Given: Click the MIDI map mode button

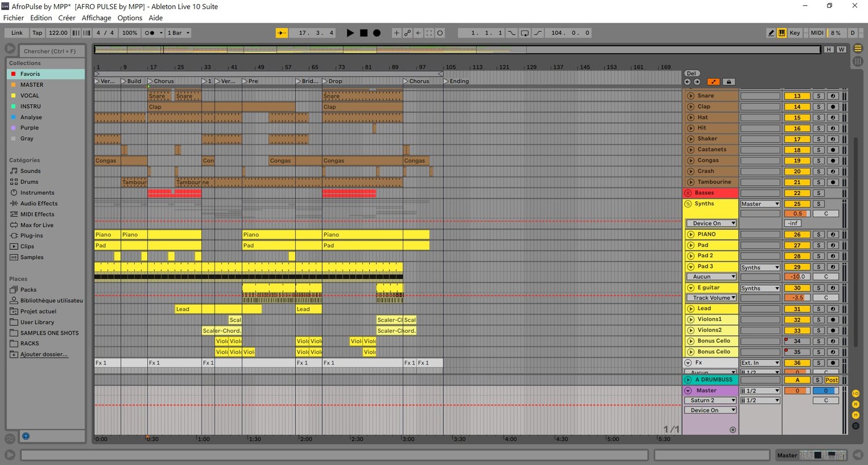Looking at the screenshot, I should (x=817, y=33).
